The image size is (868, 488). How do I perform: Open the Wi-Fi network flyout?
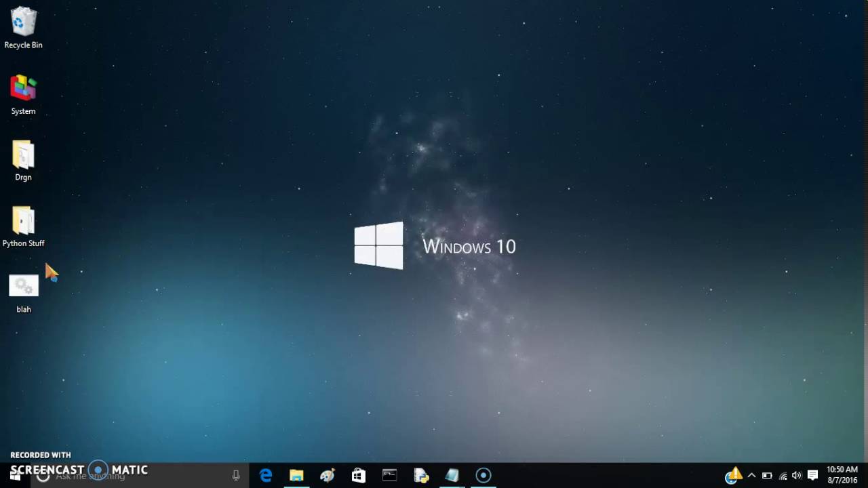pos(783,476)
